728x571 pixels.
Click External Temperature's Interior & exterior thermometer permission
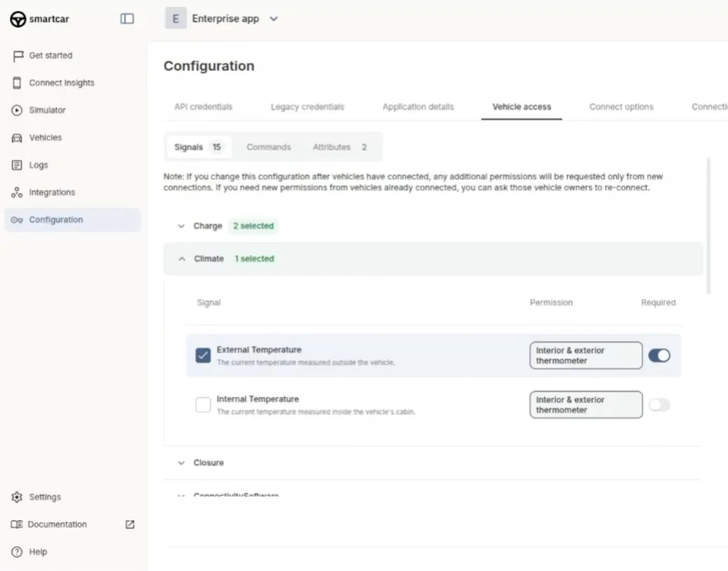point(586,356)
